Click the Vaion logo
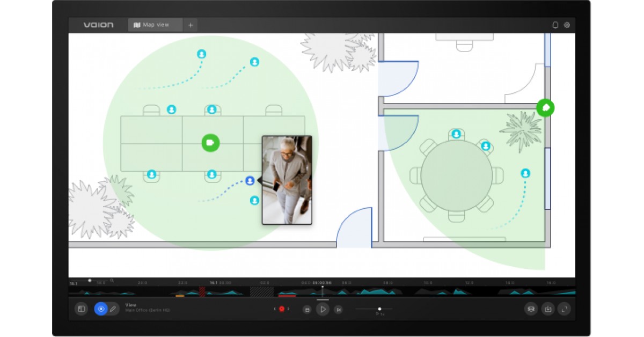 [99, 24]
